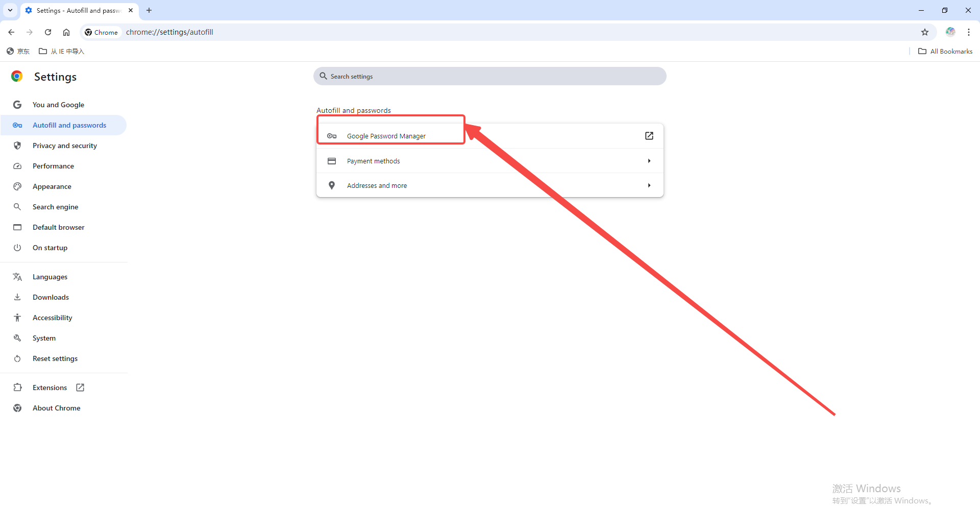Go to the home page
980x531 pixels.
pos(66,32)
